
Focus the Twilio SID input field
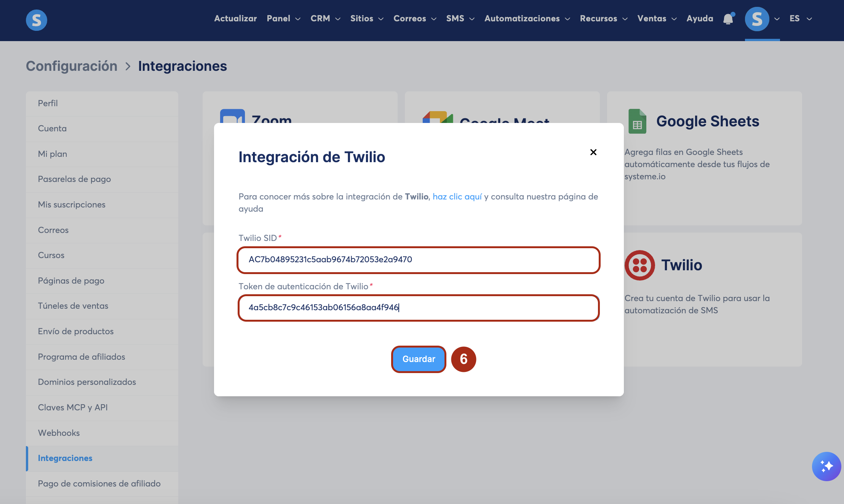click(419, 260)
